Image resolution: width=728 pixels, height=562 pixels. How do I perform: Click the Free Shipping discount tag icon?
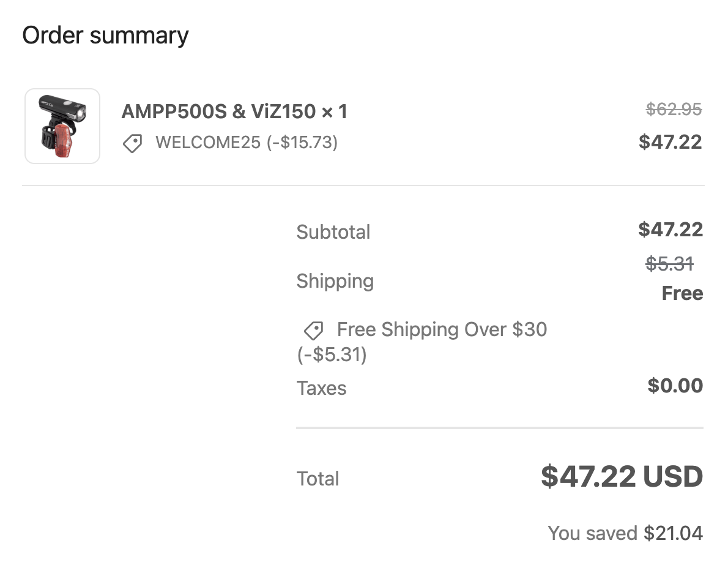tap(313, 331)
